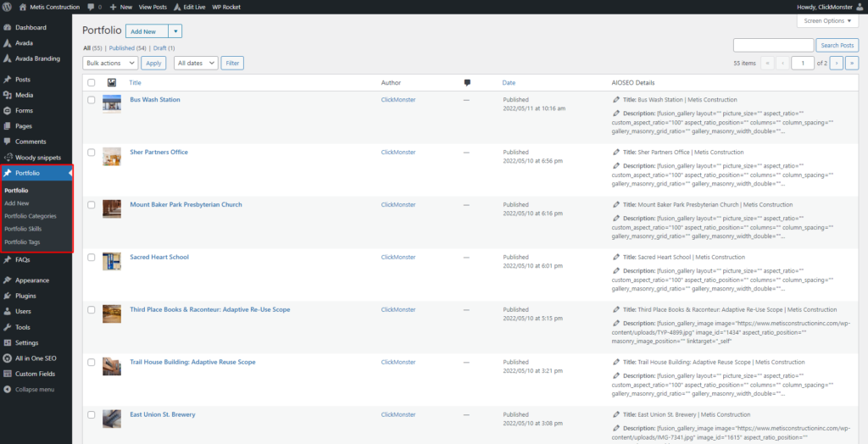The height and width of the screenshot is (444, 868).
Task: Open the Bulk actions dropdown
Action: (x=110, y=63)
